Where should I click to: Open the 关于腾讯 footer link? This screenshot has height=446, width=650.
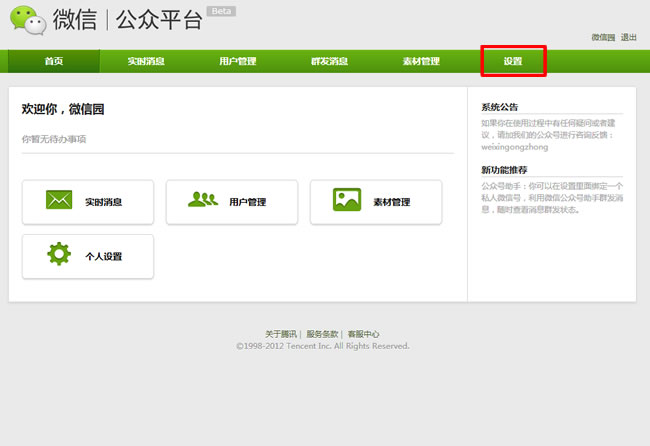tap(281, 334)
